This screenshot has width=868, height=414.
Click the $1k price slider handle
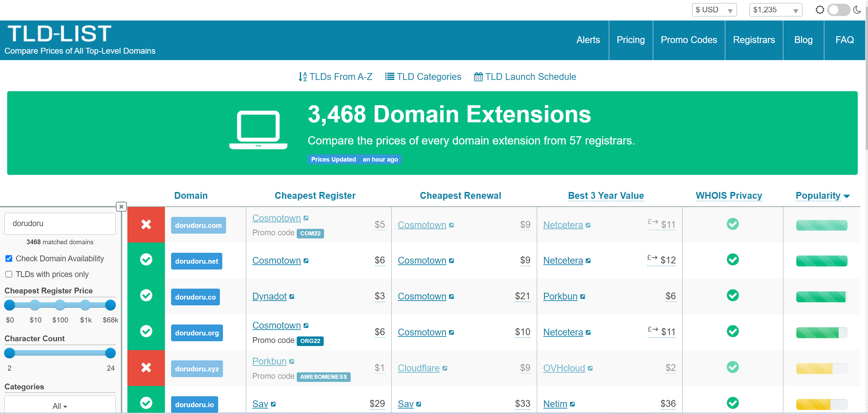85,305
